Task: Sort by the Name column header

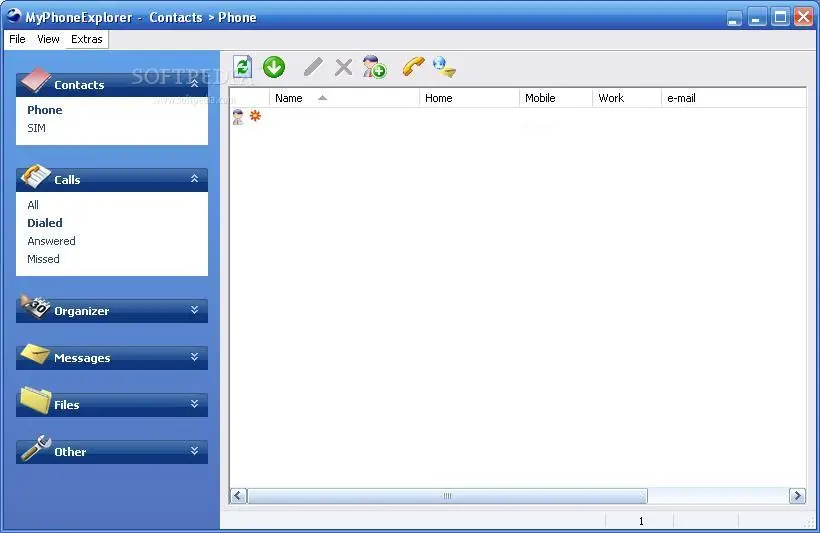Action: [345, 98]
